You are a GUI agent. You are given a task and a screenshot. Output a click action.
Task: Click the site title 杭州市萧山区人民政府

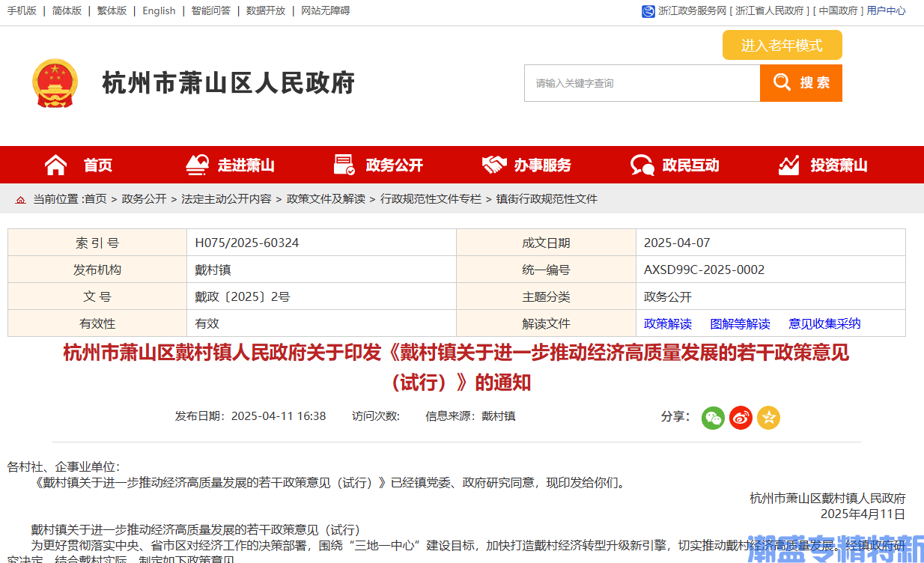click(228, 83)
